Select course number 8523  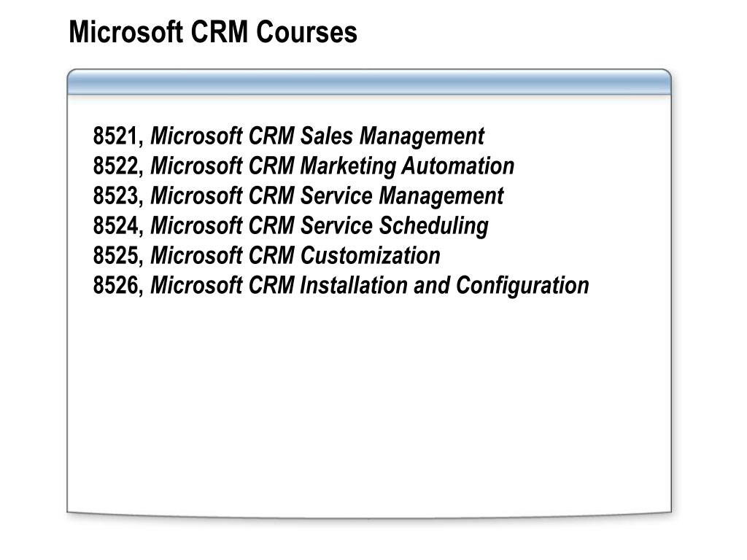click(115, 196)
